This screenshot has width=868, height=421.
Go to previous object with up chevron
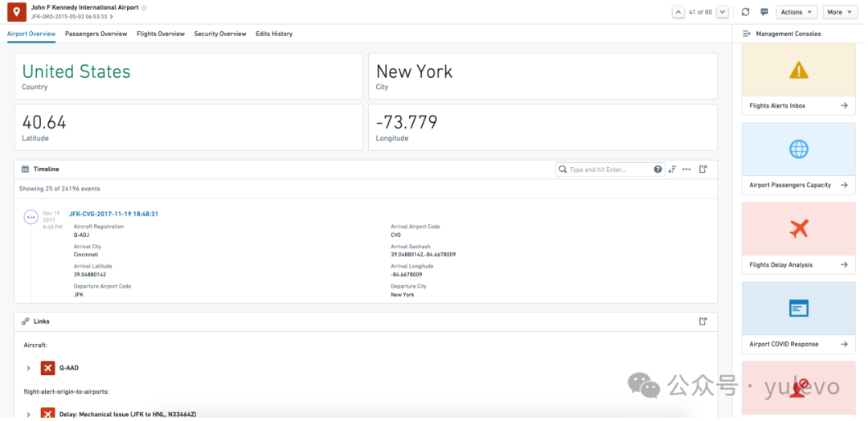678,12
